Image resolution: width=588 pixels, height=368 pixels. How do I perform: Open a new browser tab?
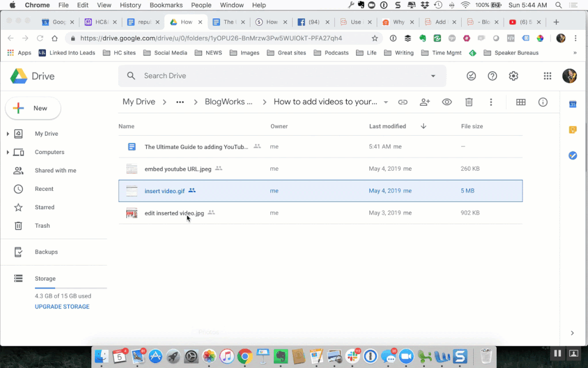[x=556, y=22]
